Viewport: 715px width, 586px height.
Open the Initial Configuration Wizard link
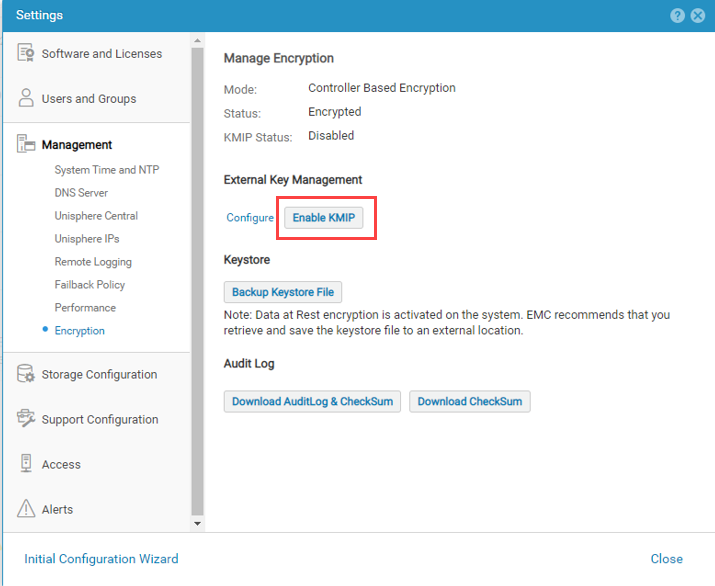tap(101, 559)
